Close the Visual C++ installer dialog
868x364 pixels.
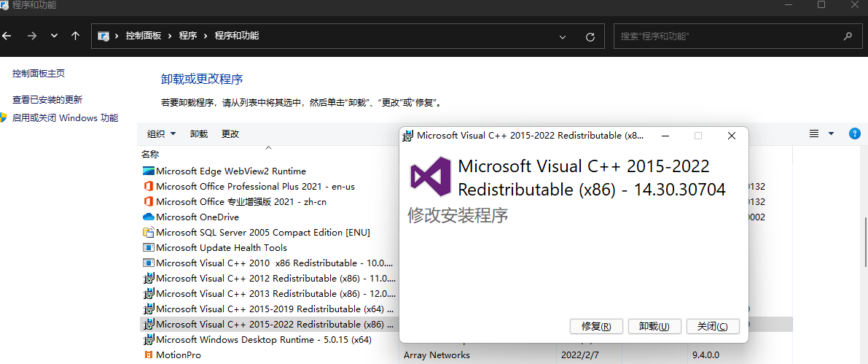[731, 136]
